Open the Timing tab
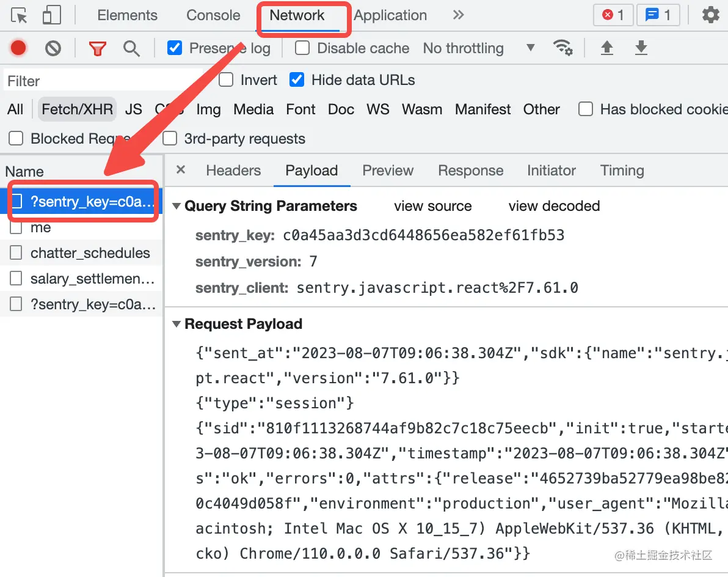The image size is (728, 577). (x=622, y=171)
